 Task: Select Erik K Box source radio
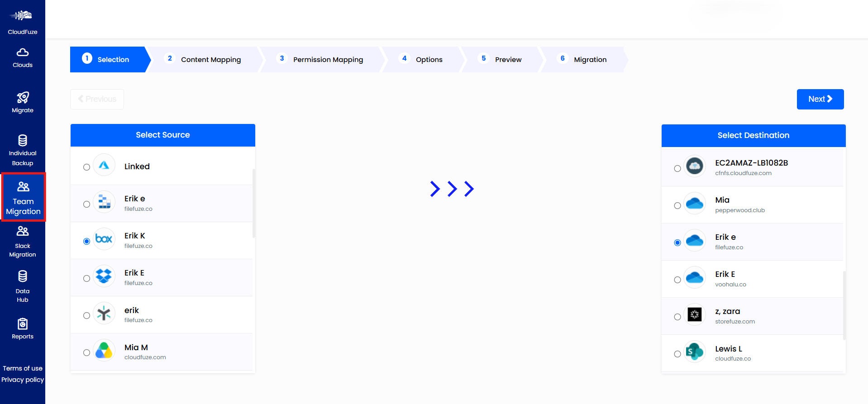pos(86,241)
